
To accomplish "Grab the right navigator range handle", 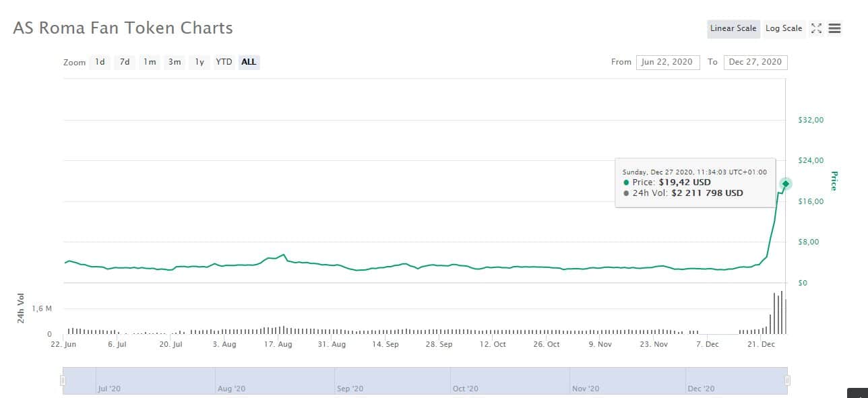I will pos(787,380).
